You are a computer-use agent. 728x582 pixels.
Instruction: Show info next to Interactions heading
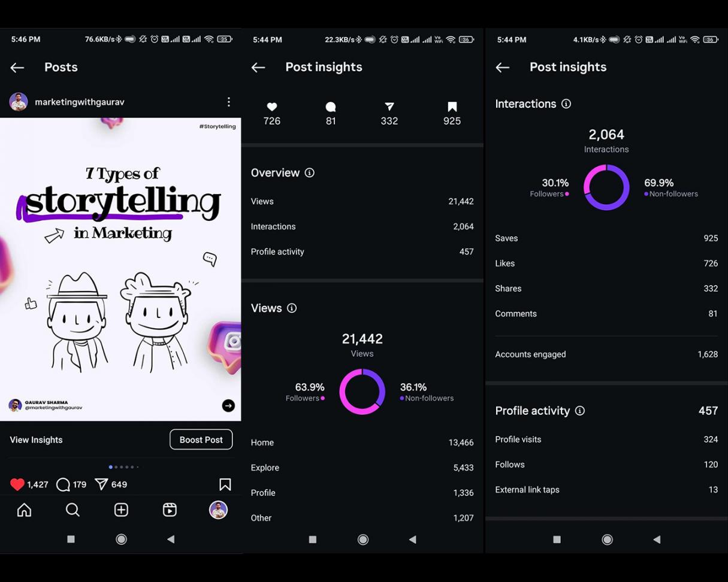coord(566,104)
